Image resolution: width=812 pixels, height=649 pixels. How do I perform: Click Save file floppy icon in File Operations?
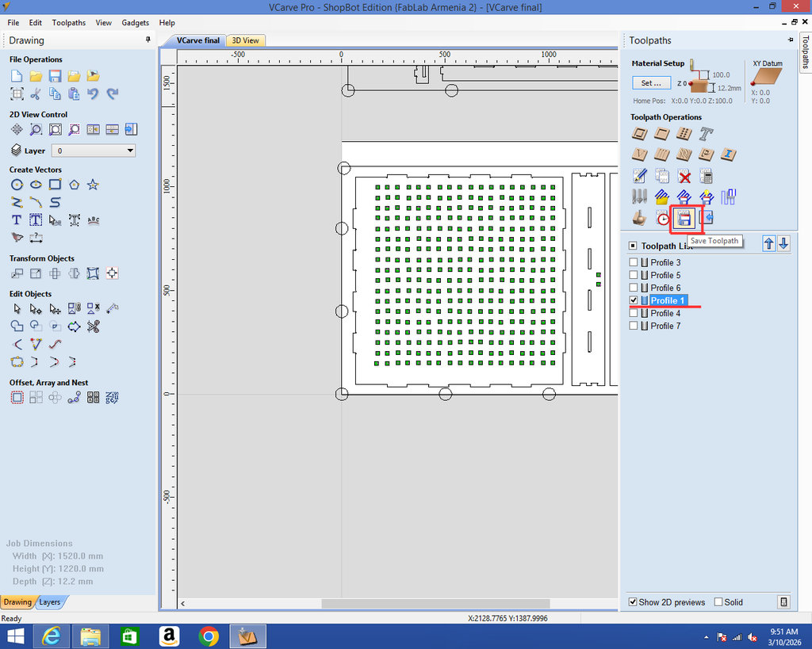coord(55,76)
